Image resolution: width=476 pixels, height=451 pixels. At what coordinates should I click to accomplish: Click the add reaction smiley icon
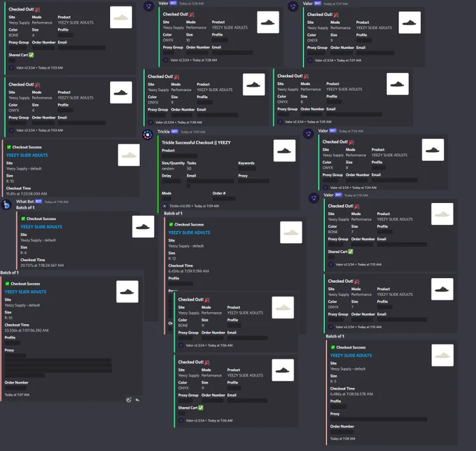coord(129,400)
